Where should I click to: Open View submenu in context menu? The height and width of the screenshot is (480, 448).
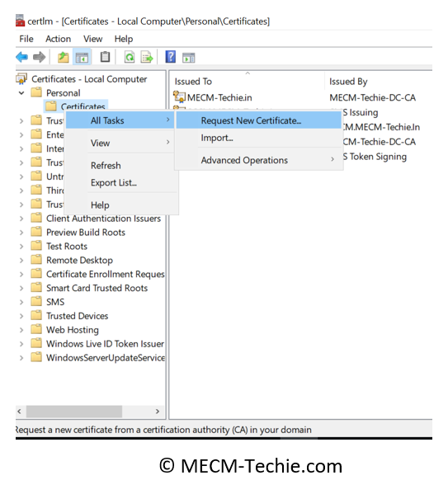pyautogui.click(x=120, y=143)
